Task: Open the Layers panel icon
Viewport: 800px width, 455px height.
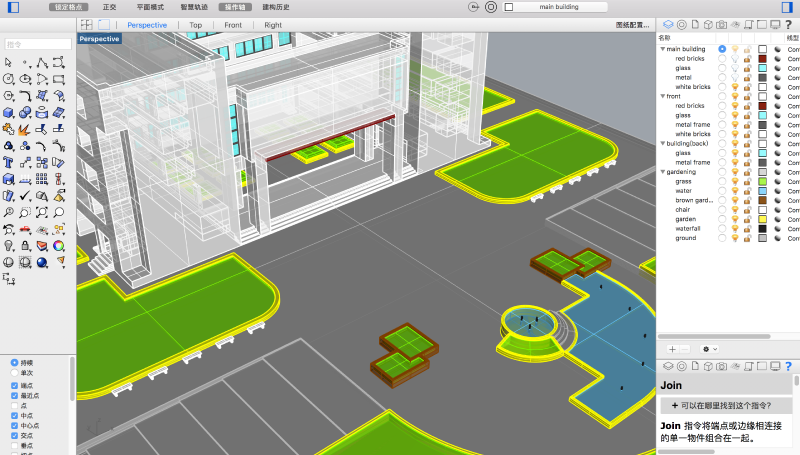Action: [668, 24]
